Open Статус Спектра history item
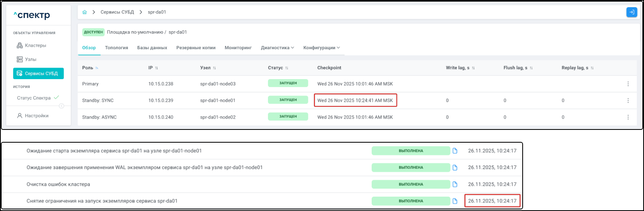 [x=34, y=98]
